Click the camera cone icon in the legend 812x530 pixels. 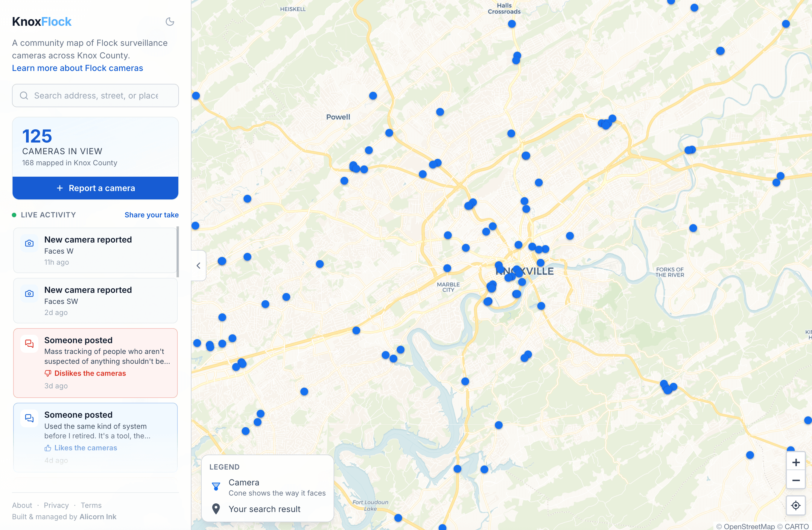[x=216, y=486]
